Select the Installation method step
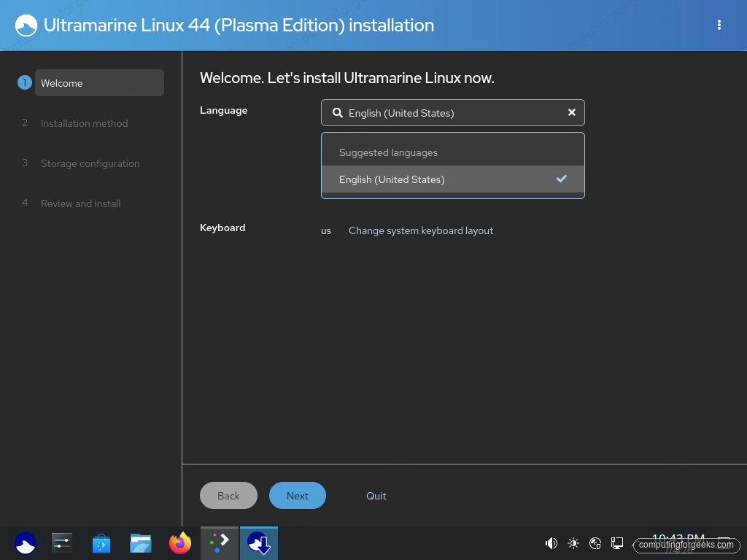Viewport: 747px width, 560px height. 85,123
